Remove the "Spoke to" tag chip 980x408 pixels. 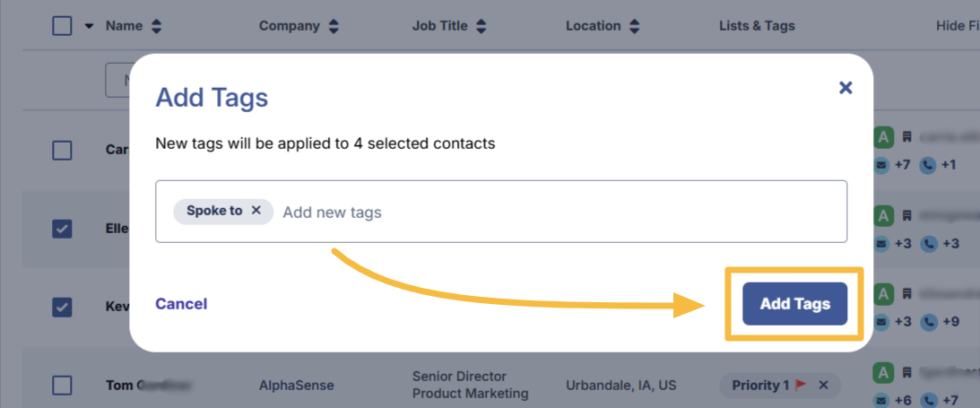click(x=256, y=211)
